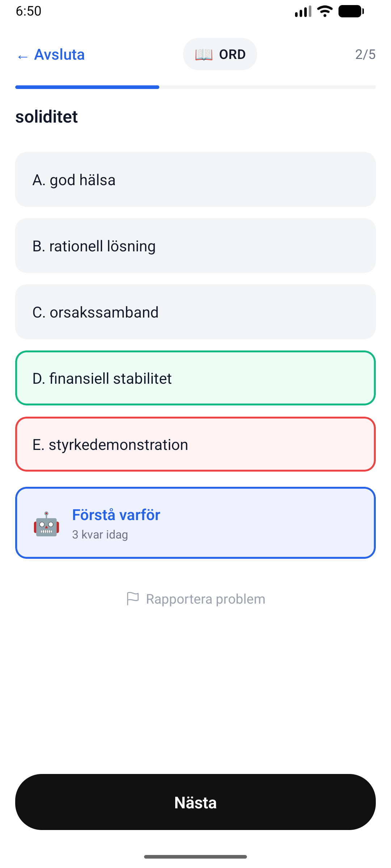Click the 3 kvar idag label
The image size is (391, 868).
pos(100,534)
